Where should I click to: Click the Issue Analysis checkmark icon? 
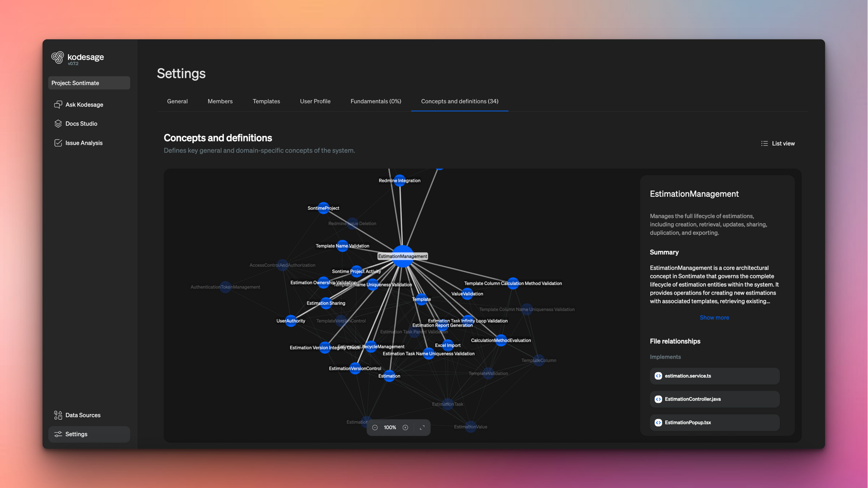pos(58,143)
